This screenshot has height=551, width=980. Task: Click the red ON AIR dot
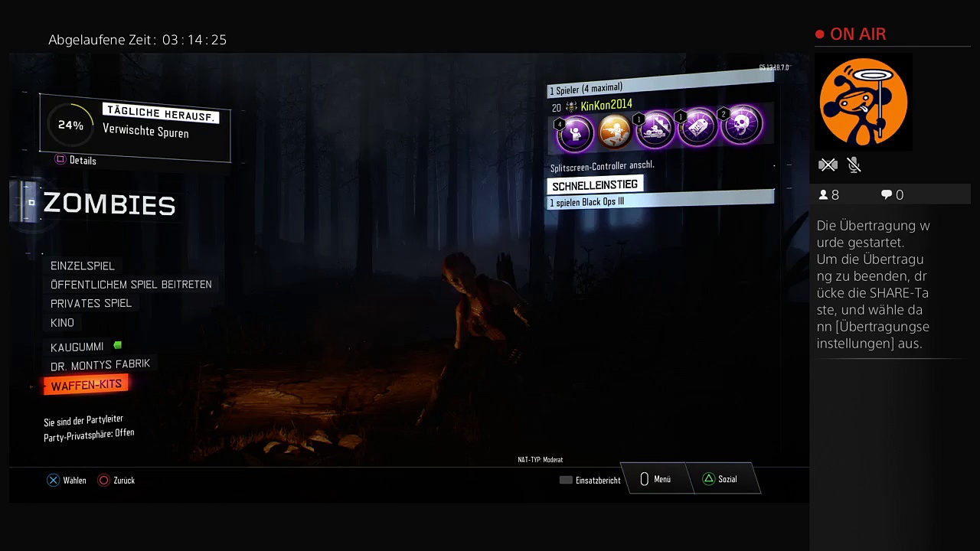click(x=820, y=34)
